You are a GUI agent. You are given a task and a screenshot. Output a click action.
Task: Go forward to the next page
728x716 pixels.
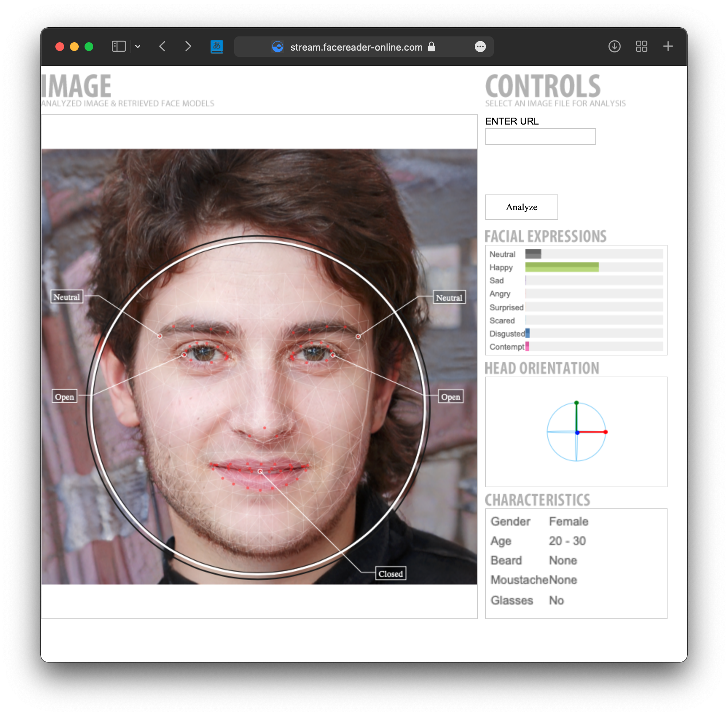[x=188, y=47]
